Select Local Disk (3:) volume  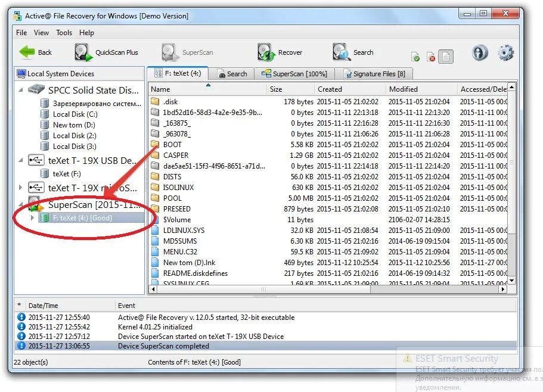tap(75, 147)
